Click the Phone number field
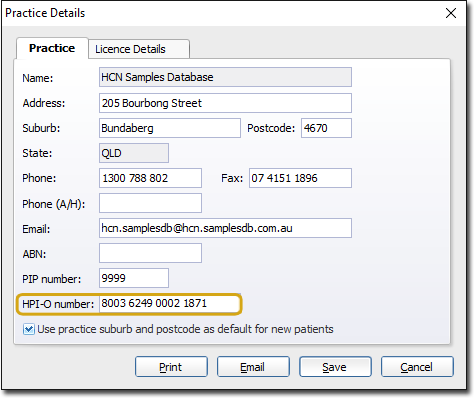This screenshot has width=474, height=398. [150, 178]
